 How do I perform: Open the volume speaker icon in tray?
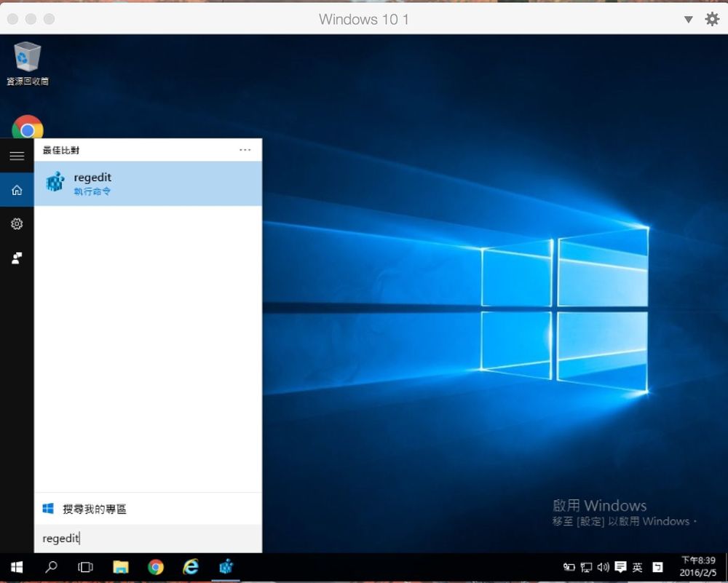(x=603, y=567)
